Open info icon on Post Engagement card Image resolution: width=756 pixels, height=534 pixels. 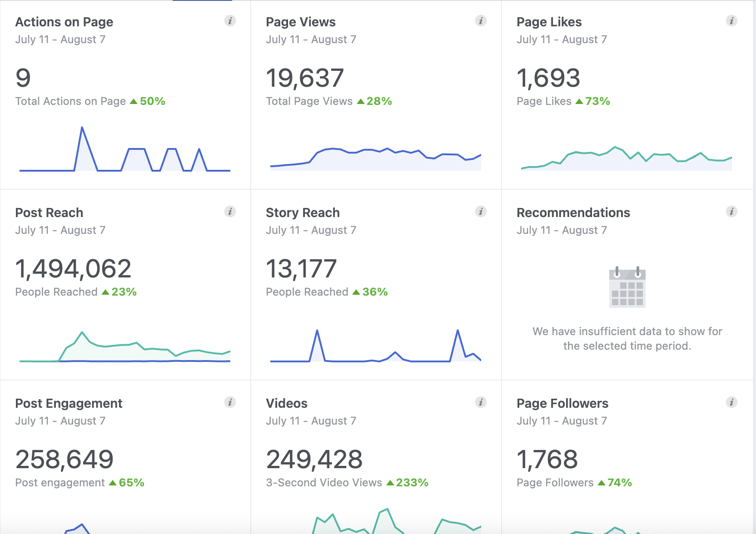coord(230,402)
